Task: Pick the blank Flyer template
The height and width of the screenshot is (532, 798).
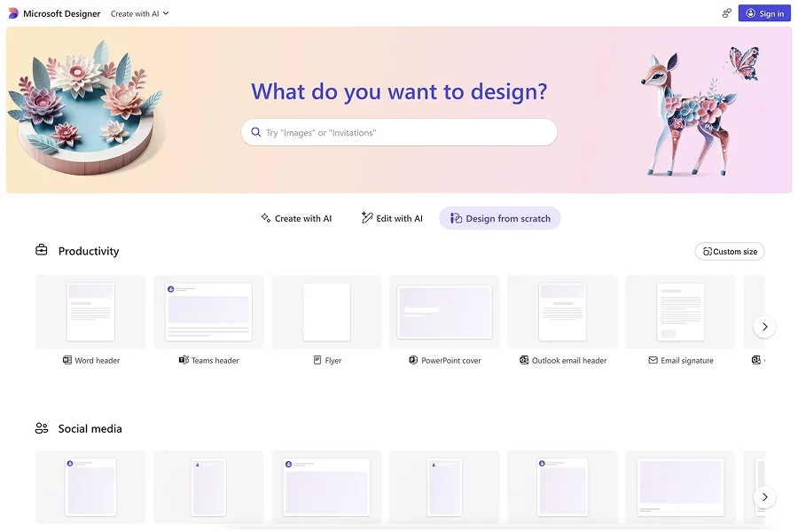Action: (x=326, y=312)
